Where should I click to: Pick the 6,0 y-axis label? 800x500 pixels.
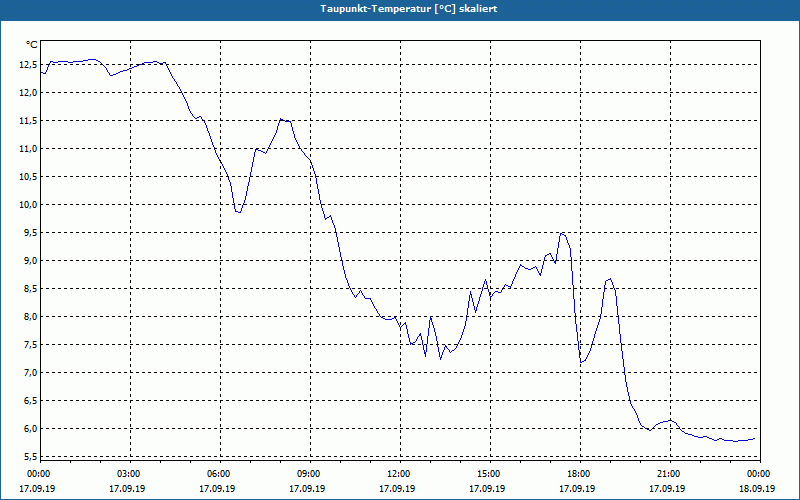tap(31, 429)
